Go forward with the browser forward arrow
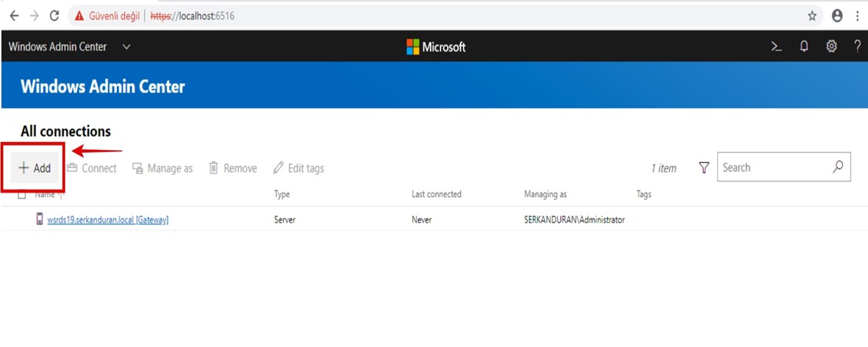 [35, 16]
